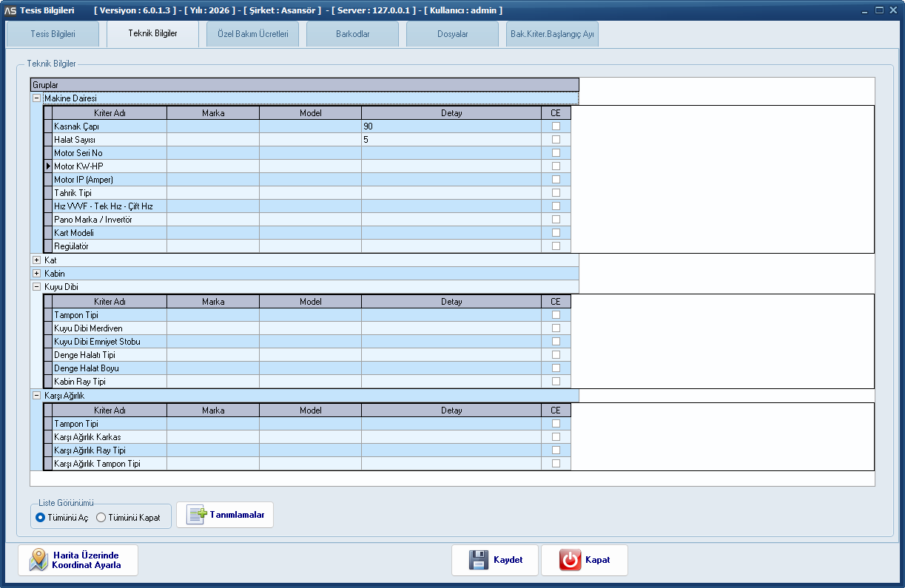Open the Özel Bakım Ücretleri tab
Image resolution: width=905 pixels, height=588 pixels.
click(252, 34)
